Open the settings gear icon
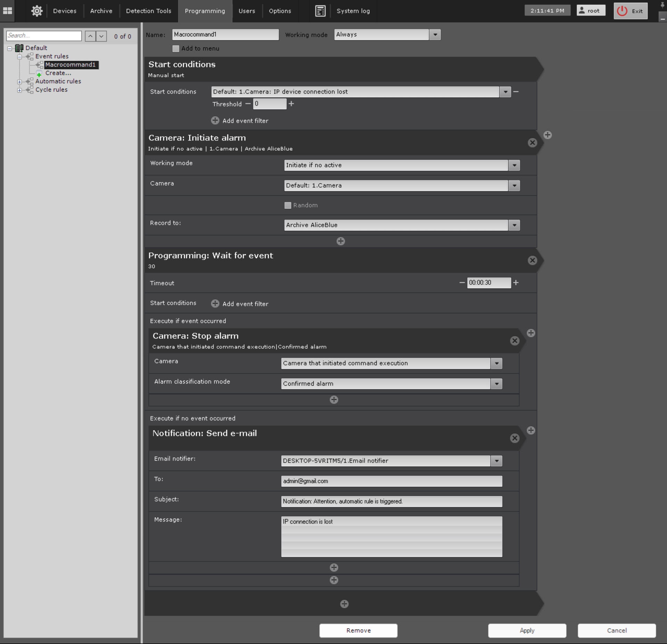This screenshot has width=667, height=644. [x=37, y=11]
